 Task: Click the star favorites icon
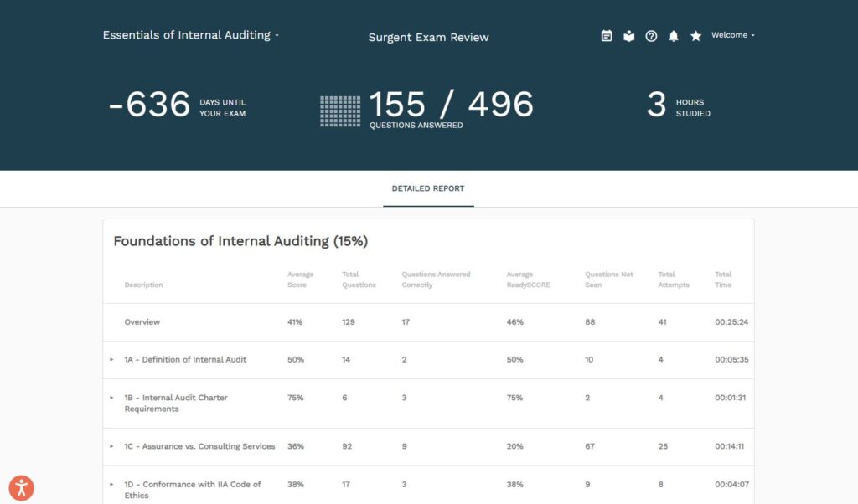pyautogui.click(x=695, y=36)
